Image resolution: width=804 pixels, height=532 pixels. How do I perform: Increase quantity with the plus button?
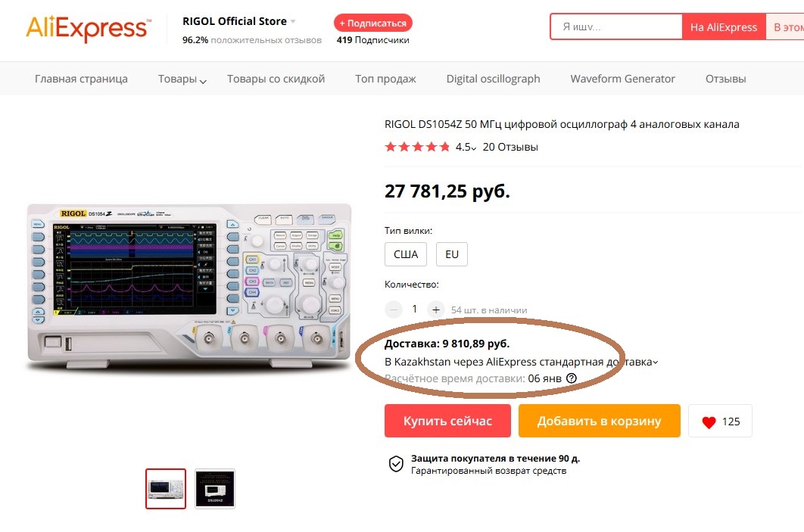436,310
